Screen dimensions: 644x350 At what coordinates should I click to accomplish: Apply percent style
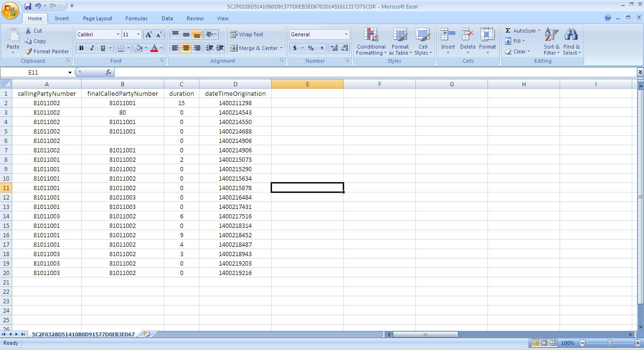[x=311, y=48]
